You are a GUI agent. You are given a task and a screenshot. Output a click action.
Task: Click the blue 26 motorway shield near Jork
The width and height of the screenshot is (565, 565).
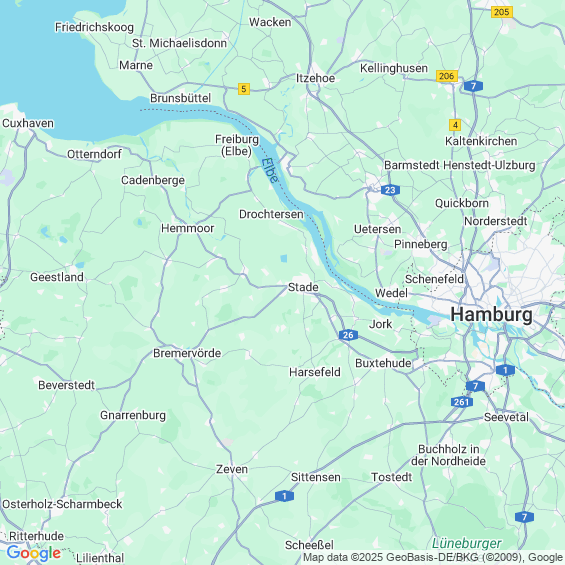[348, 335]
